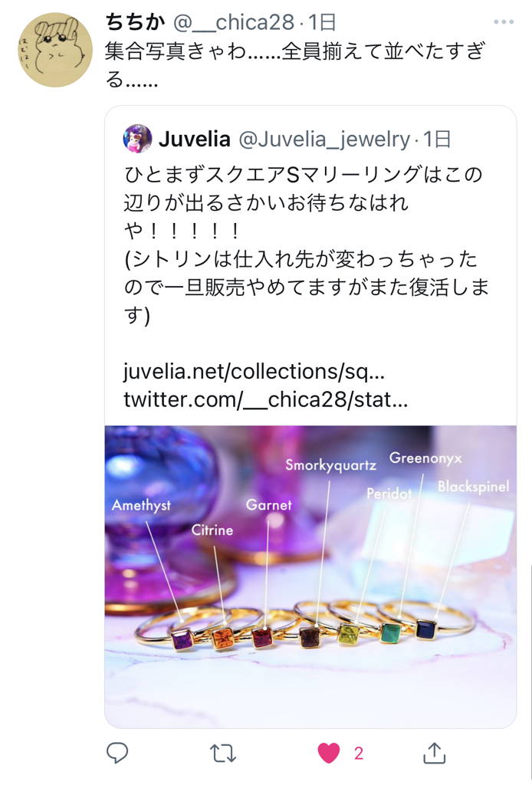Tap the share upload icon
Screen dimensions: 532x785
coord(434,753)
